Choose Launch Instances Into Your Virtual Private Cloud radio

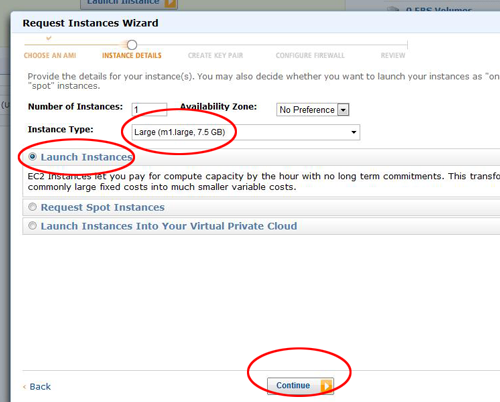pyautogui.click(x=32, y=226)
